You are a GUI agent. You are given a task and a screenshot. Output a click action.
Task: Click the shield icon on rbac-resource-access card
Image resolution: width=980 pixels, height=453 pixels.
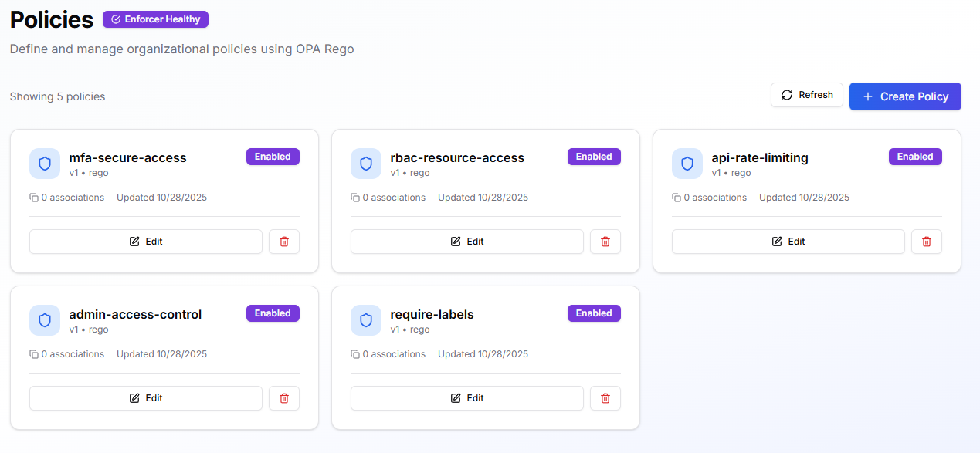366,163
